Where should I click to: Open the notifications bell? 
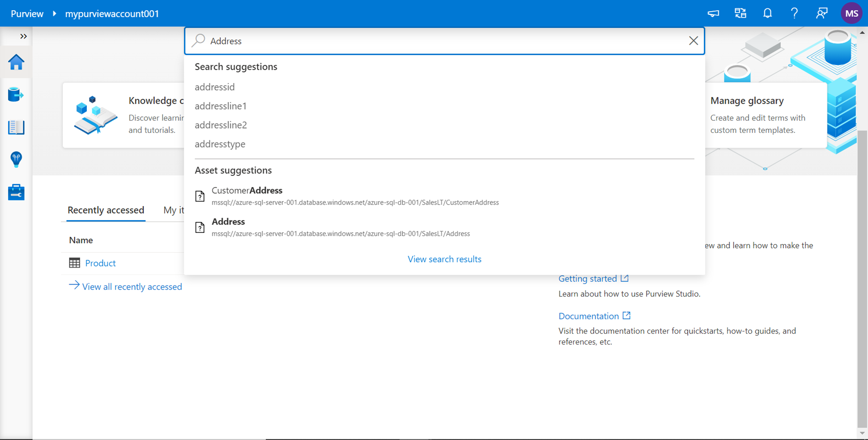coord(767,13)
